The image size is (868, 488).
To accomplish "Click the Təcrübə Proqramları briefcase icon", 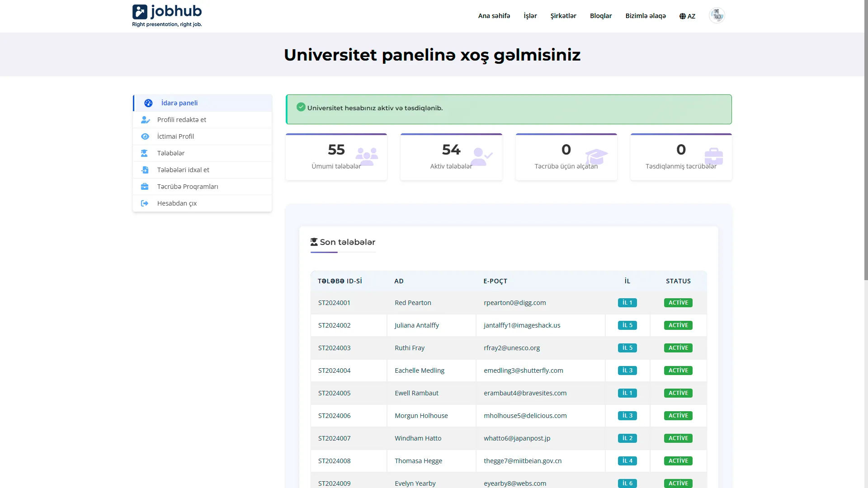I will pyautogui.click(x=145, y=187).
